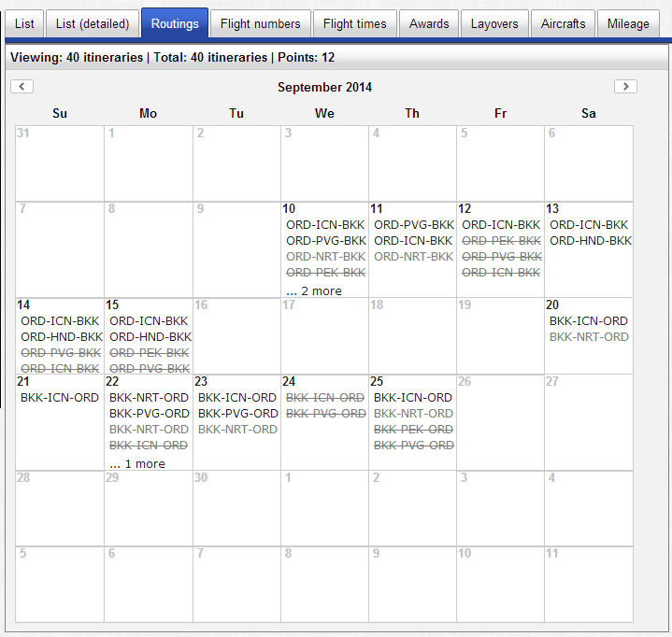Open the Flight numbers tab
Viewport: 672px width, 637px height.
261,24
